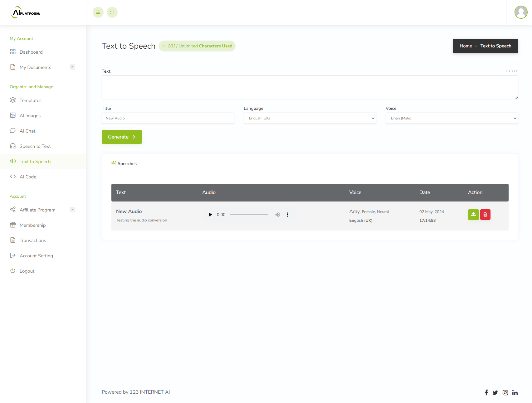The image size is (532, 403).
Task: Open Speech to Text page
Action: click(35, 146)
